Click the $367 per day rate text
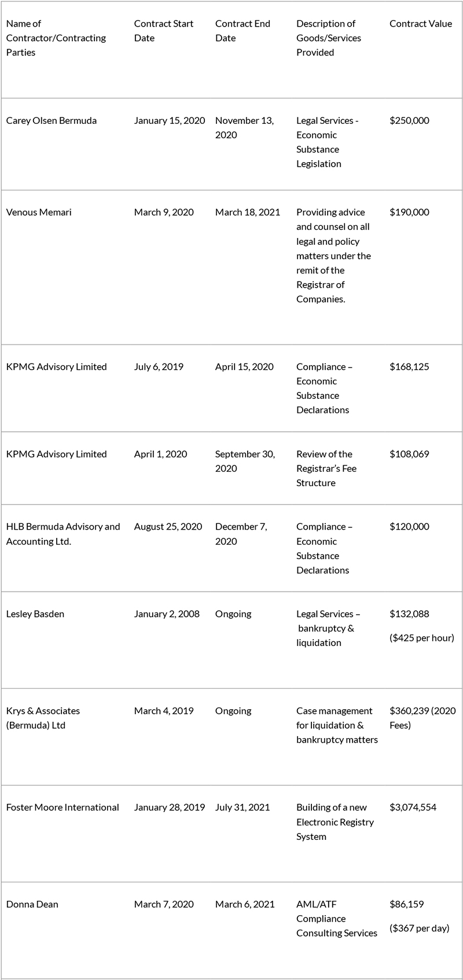 419,928
